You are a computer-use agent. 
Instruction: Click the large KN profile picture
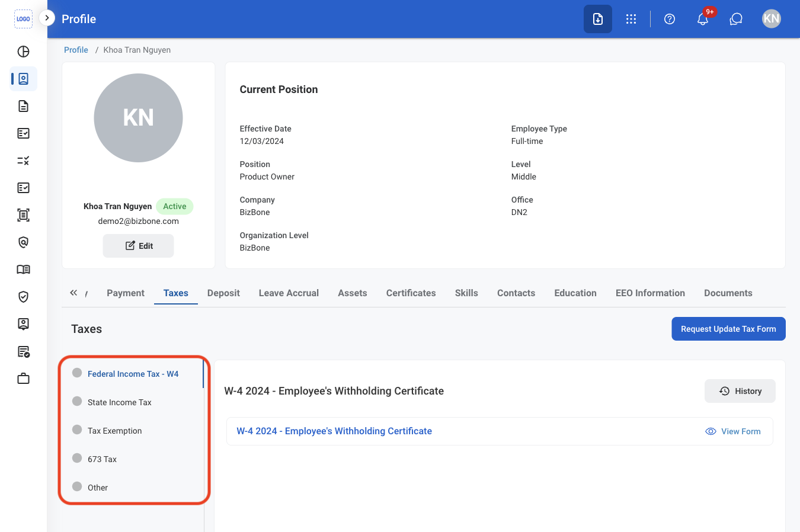tap(138, 118)
